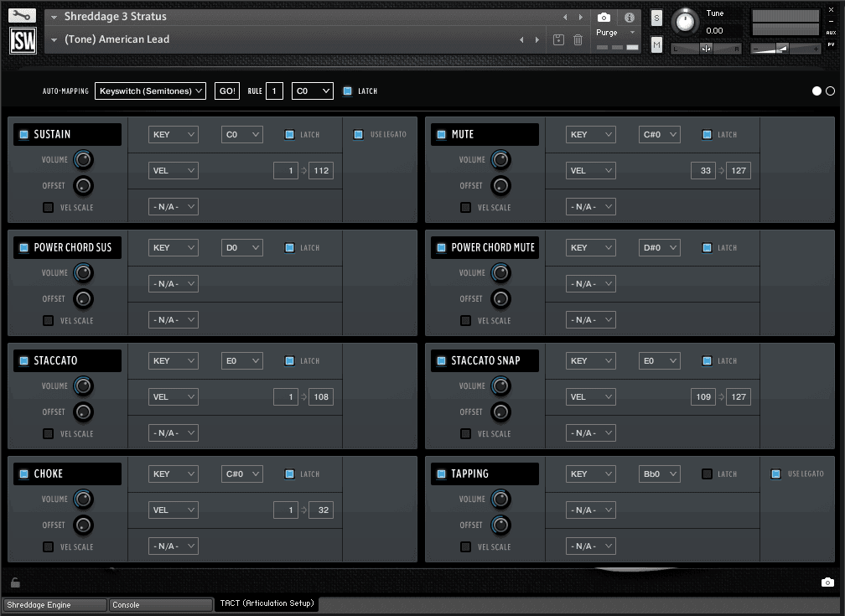The width and height of the screenshot is (845, 616).
Task: Open the key dropdown showing D#0 for POWER CHORD MUTE
Action: tap(659, 247)
